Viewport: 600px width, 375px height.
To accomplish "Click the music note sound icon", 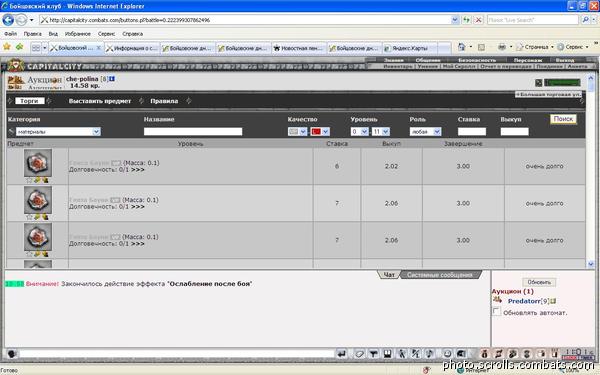I will (430, 354).
